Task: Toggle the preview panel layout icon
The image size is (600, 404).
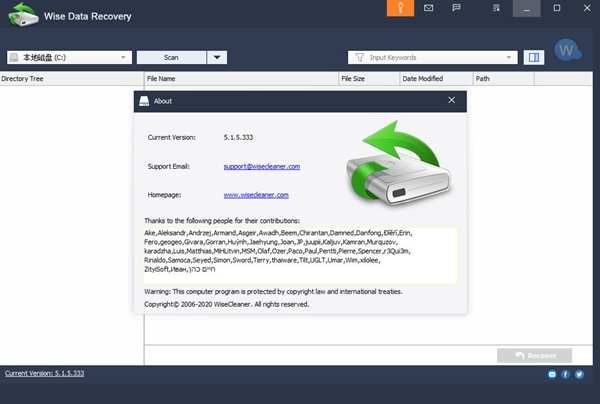Action: [534, 57]
